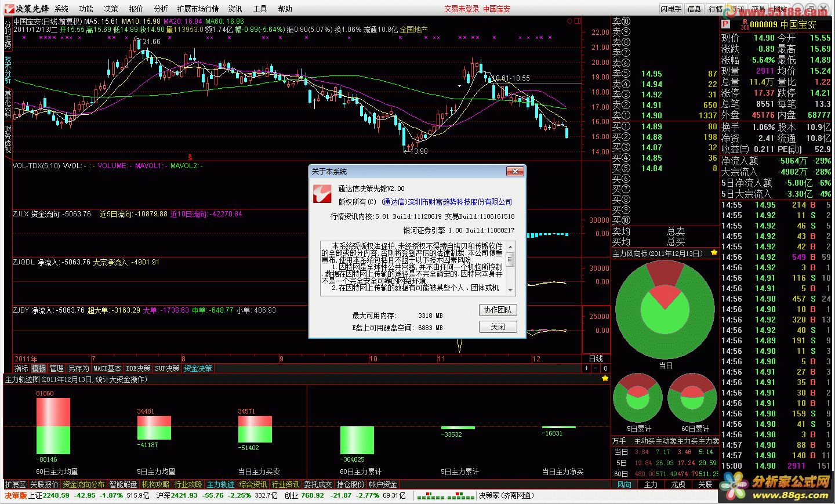The width and height of the screenshot is (835, 504).
Task: Open the 工具 menu
Action: click(260, 9)
